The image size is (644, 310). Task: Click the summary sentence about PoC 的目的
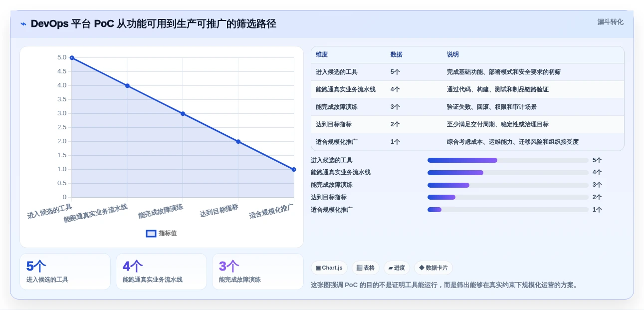pos(445,285)
